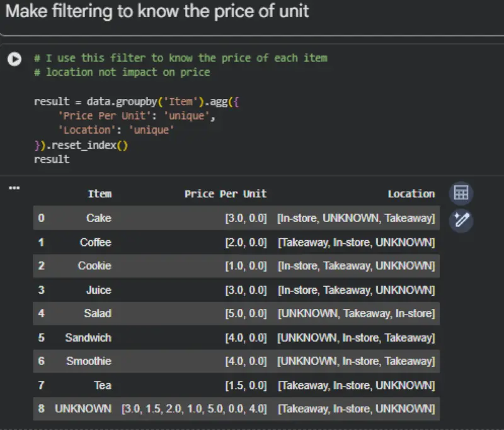Click the Location column header
The height and width of the screenshot is (430, 504).
(x=411, y=194)
